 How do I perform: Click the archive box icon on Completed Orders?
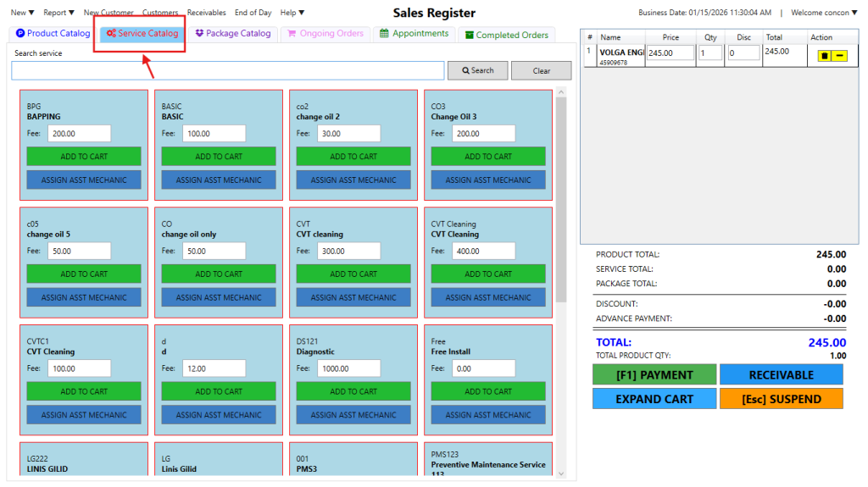[468, 35]
